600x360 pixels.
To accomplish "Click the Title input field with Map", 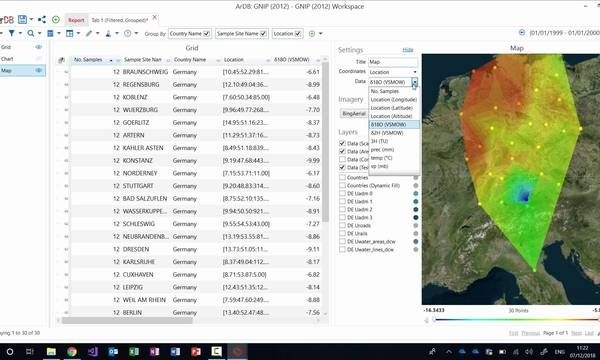I will [393, 62].
